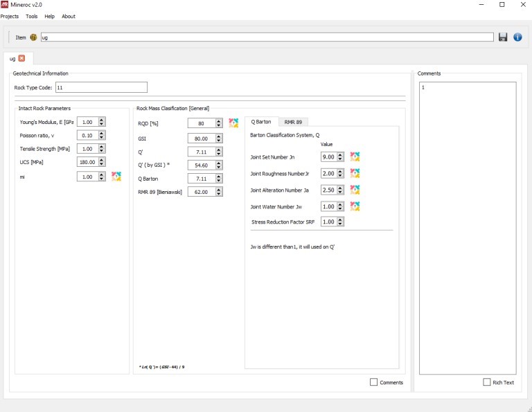Open helper icon for Joint Set Number Jn
The width and height of the screenshot is (532, 412).
pos(355,156)
